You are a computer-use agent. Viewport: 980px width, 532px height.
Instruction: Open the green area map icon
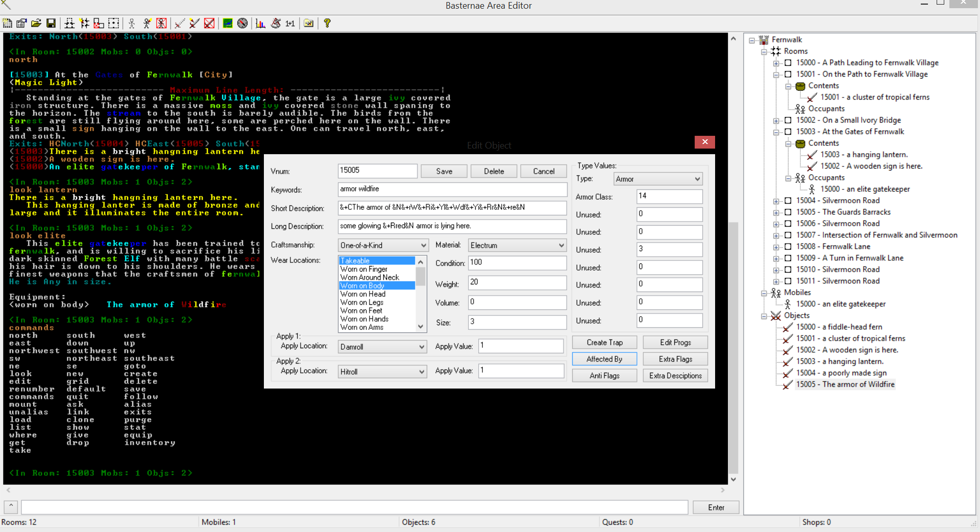228,23
